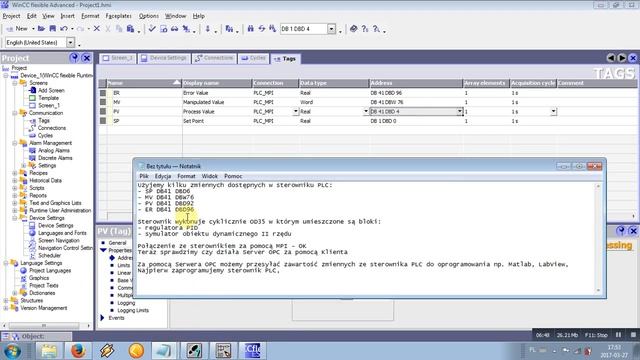Open the English (United States) language dropdown
Screen dimensions: 640x360
[x=71, y=42]
